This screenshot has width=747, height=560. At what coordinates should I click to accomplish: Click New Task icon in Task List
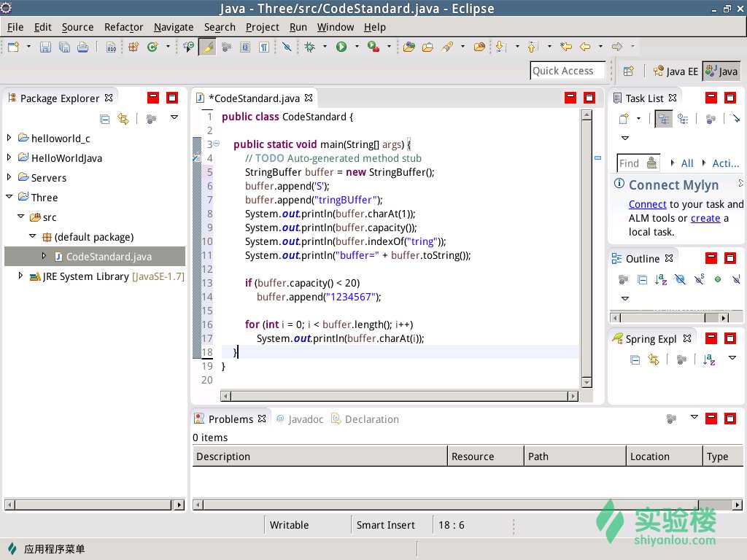pos(624,119)
